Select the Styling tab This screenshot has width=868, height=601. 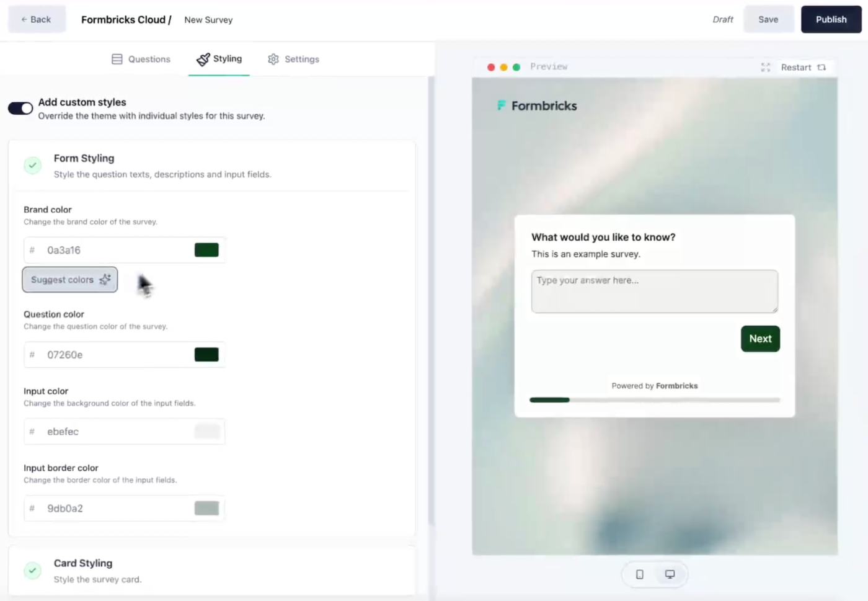[x=219, y=59]
